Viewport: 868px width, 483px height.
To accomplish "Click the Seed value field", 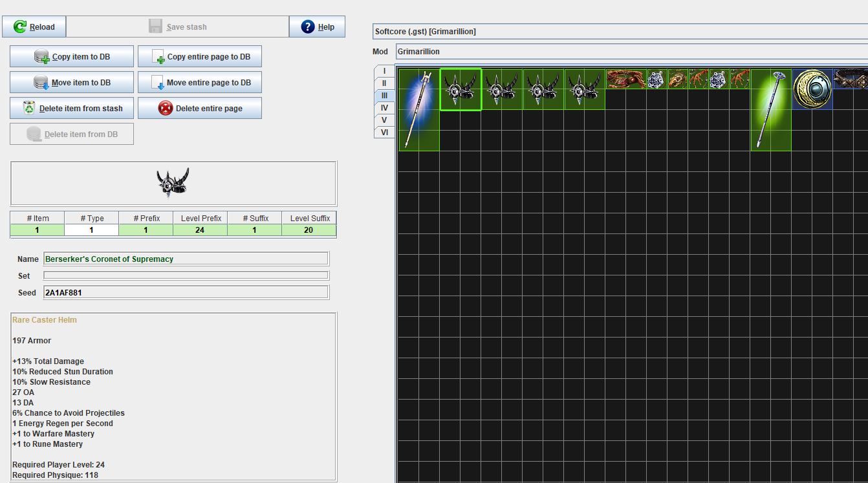I will [186, 293].
